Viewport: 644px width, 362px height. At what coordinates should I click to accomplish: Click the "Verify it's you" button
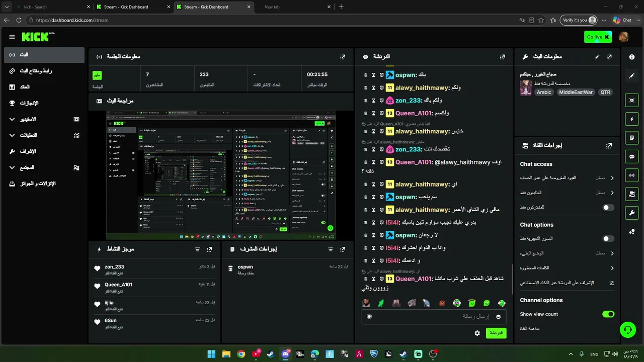tap(579, 20)
